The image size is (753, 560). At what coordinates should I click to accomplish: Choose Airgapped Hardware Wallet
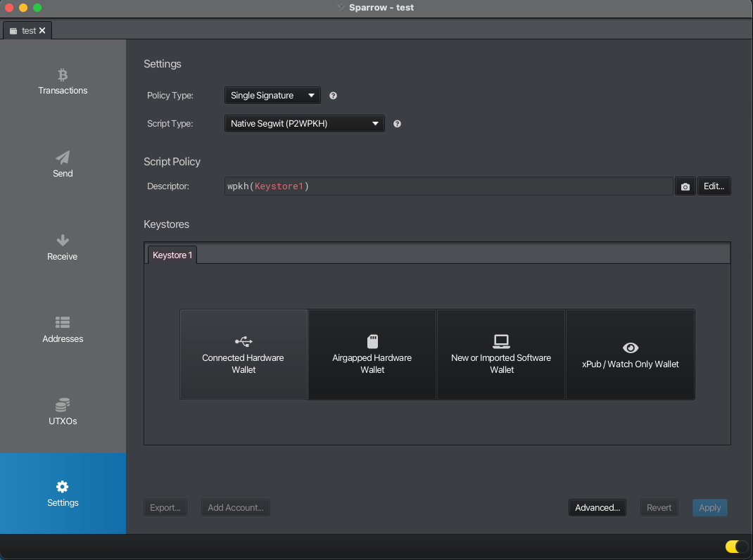[x=372, y=355]
